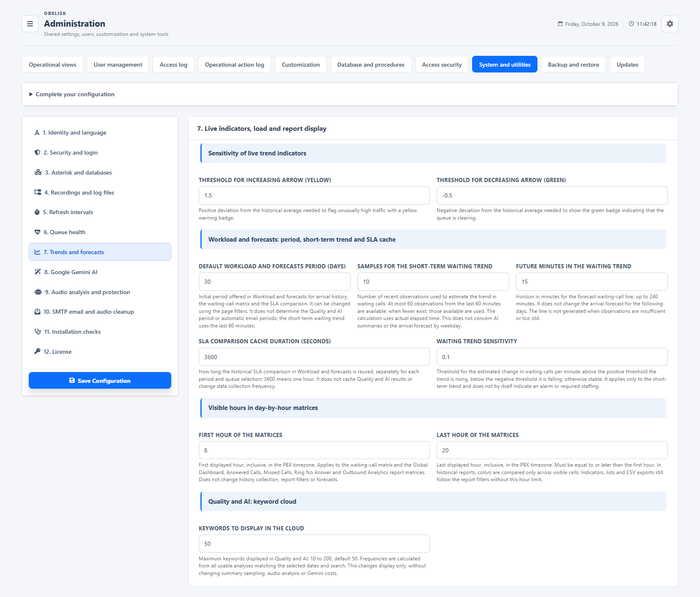Image resolution: width=700 pixels, height=597 pixels.
Task: Click the Recordings and log files icon
Action: coord(37,192)
